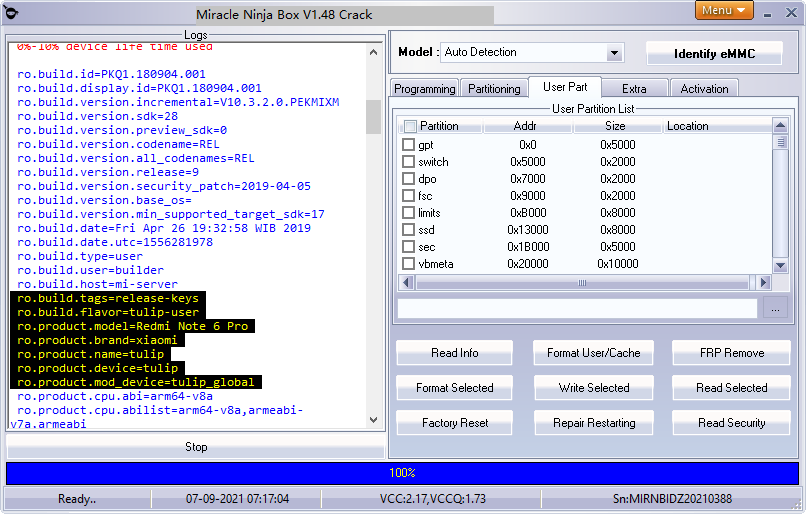Click partition list scroll right arrow
Screen dimensions: 806x514
pos(764,282)
